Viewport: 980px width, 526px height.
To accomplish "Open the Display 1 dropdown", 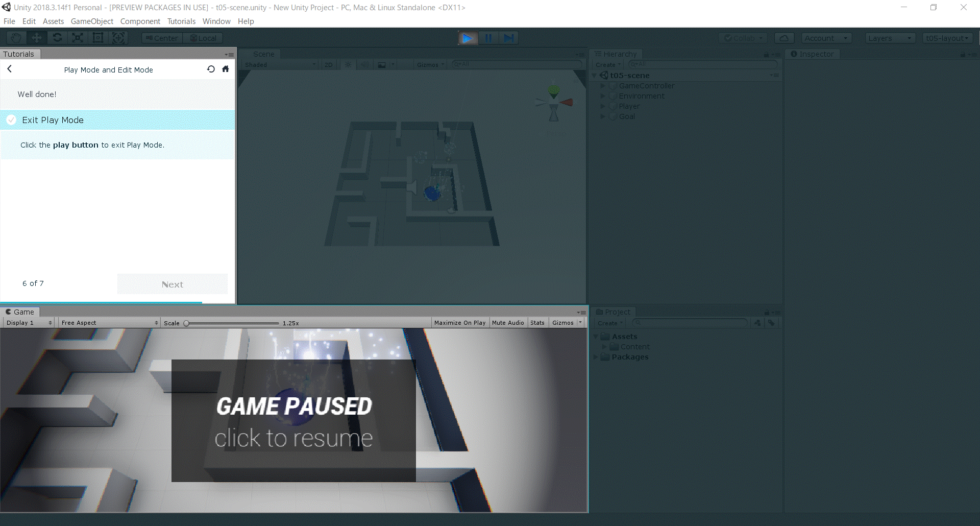I will tap(29, 323).
